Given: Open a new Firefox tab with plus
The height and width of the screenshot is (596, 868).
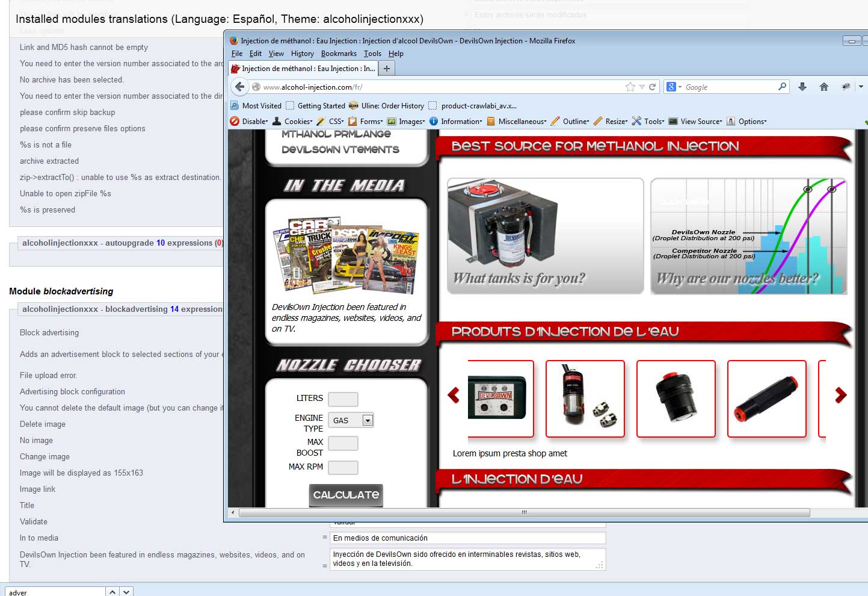Looking at the screenshot, I should click(x=387, y=69).
